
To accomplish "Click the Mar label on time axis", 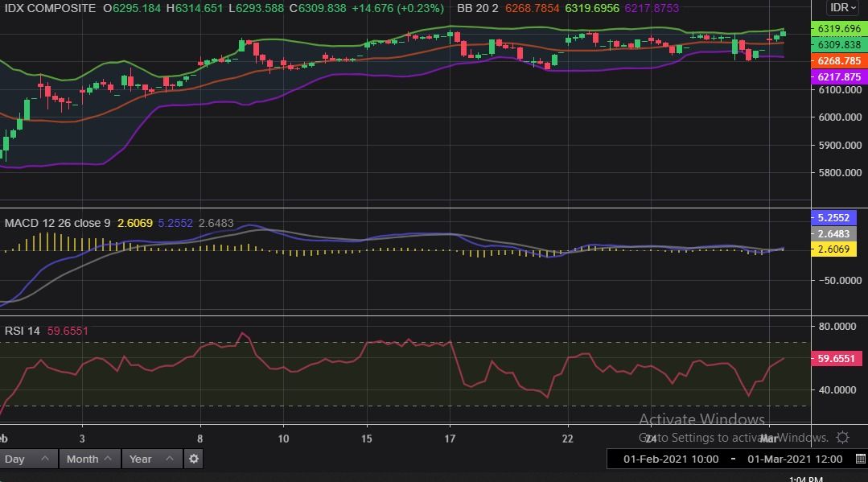I will point(767,439).
